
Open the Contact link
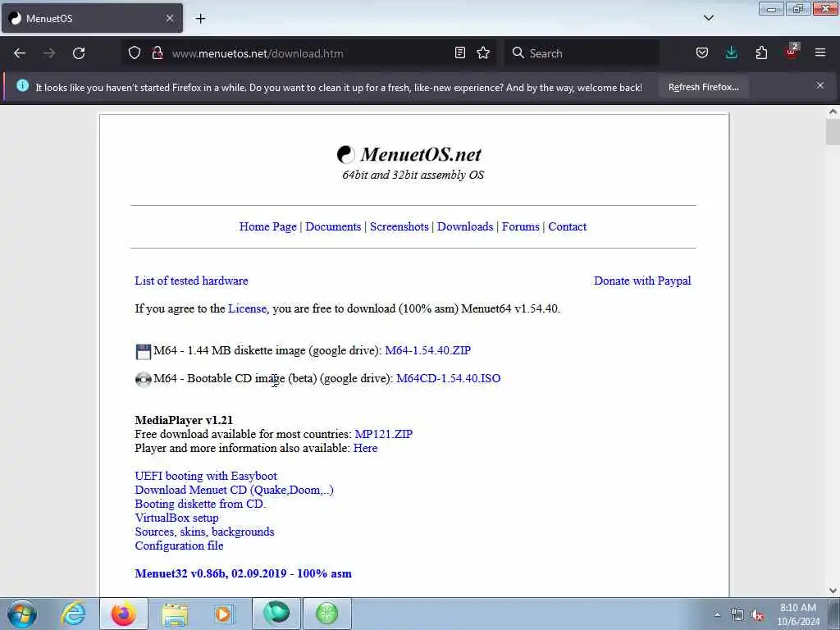pos(568,226)
